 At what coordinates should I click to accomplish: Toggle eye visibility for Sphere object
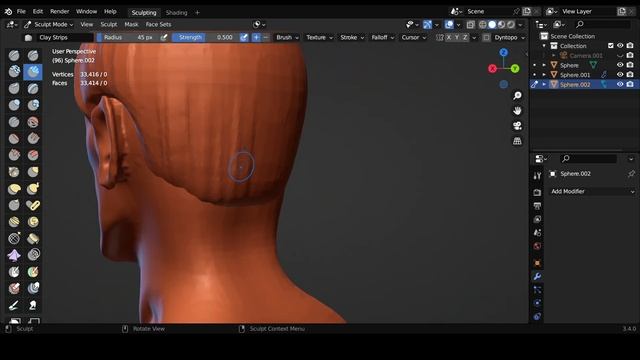coord(620,65)
